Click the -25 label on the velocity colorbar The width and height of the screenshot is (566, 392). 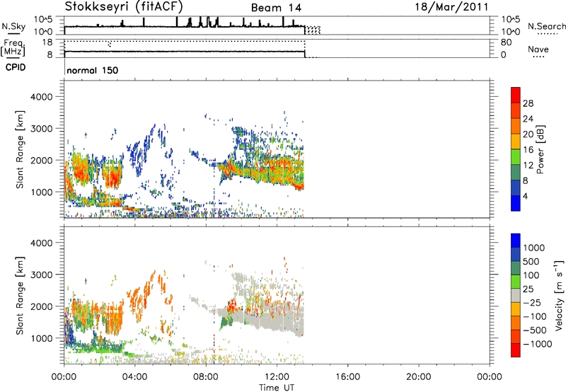click(x=531, y=302)
